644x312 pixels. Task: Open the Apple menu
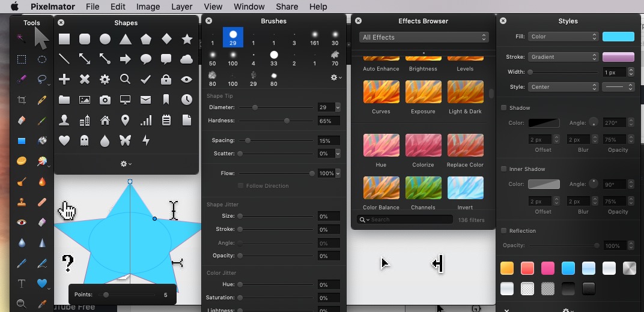coord(14,6)
